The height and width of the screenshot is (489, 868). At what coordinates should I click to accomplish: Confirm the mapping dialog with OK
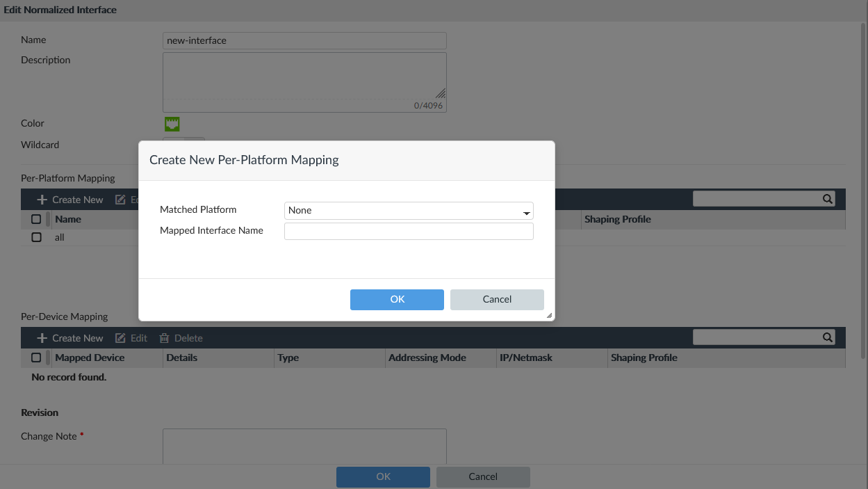pyautogui.click(x=397, y=299)
